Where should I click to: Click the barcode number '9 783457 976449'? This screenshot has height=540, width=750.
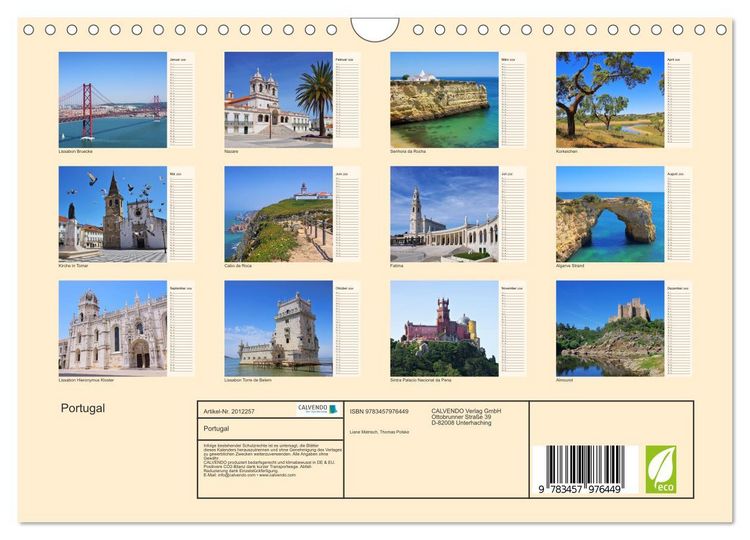coord(580,489)
